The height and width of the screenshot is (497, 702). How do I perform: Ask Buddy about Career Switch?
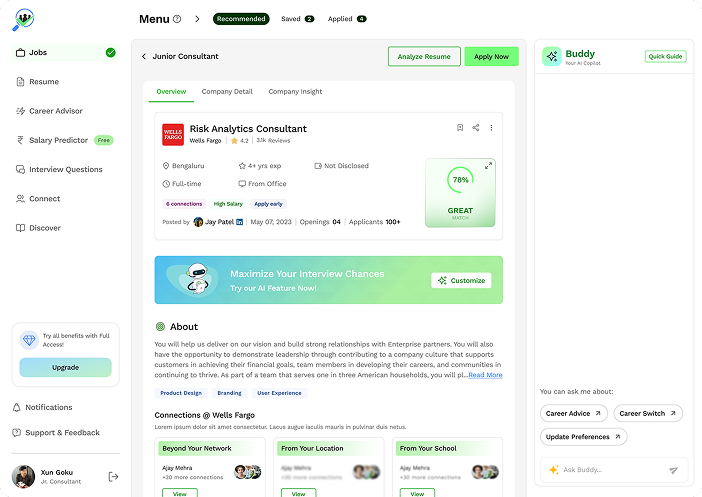[x=648, y=413]
